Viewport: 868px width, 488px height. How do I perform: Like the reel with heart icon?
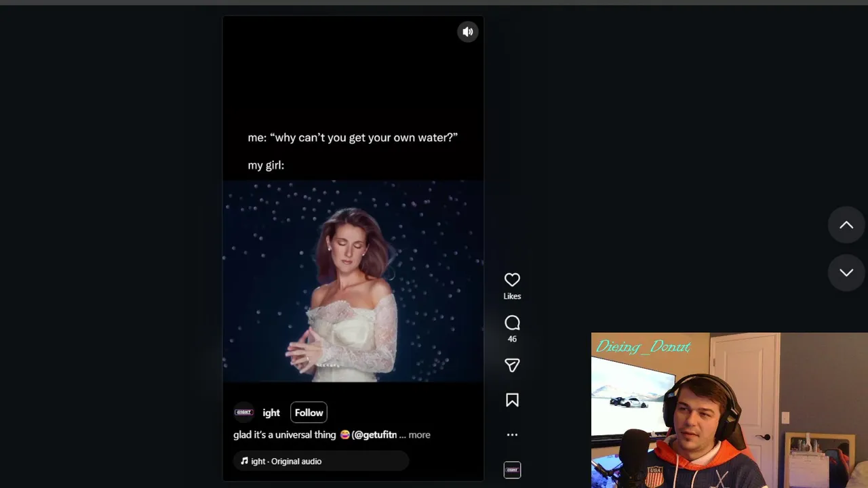512,280
